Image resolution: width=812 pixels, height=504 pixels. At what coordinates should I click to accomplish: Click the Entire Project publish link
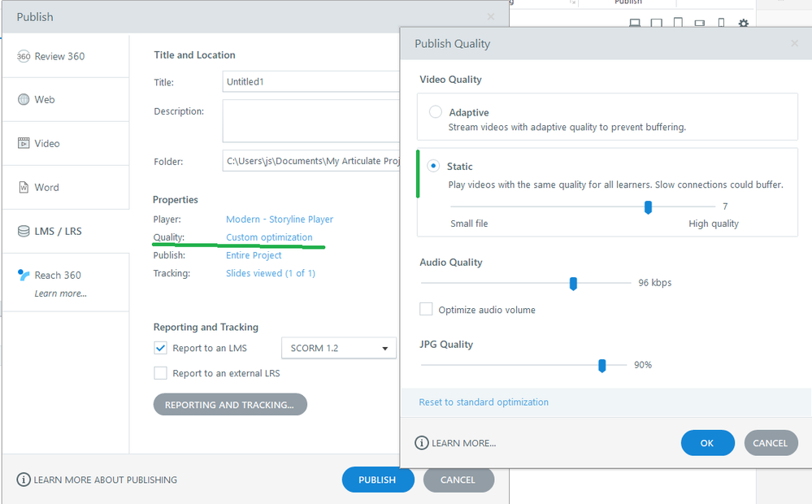click(x=254, y=255)
